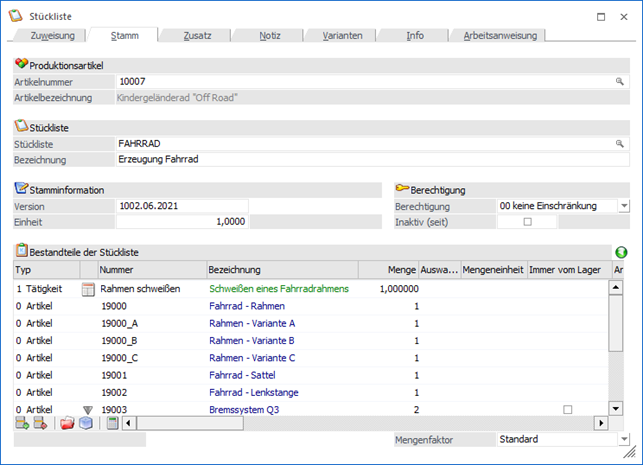Click the activity icon beside Rahmen schweißen
This screenshot has height=465, width=643.
87,289
